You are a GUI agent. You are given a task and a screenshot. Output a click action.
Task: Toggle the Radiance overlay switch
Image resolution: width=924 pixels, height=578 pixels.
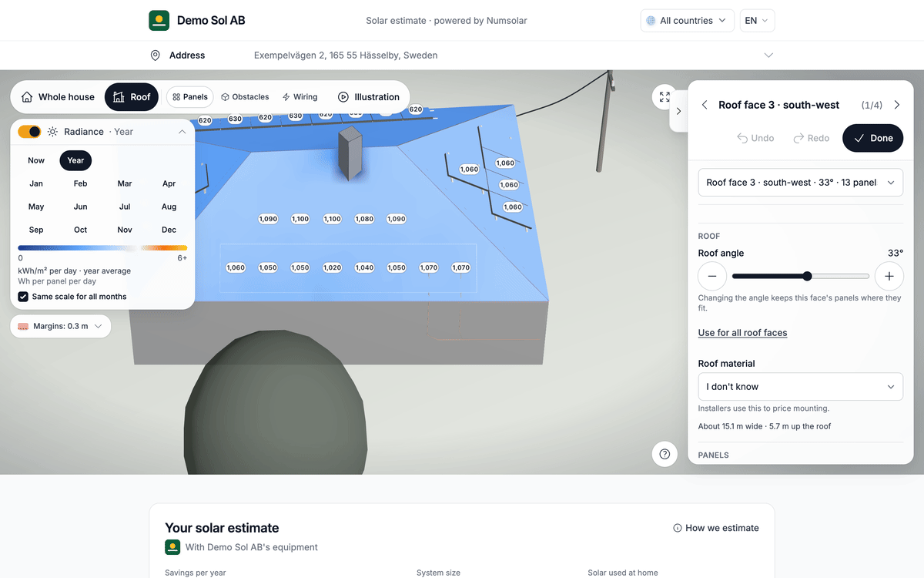29,132
